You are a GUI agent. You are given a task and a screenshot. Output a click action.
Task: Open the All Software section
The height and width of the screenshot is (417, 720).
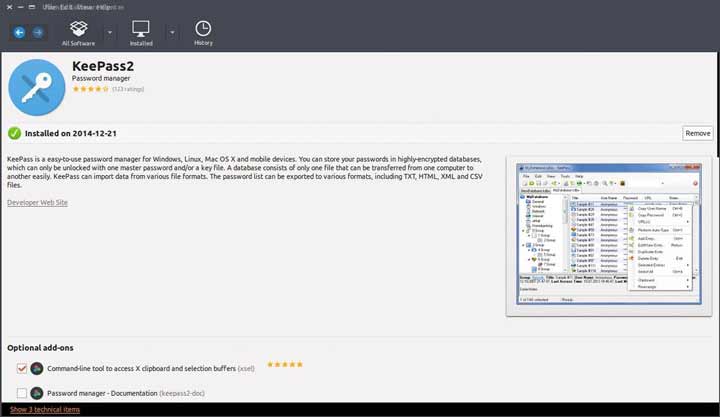point(79,33)
